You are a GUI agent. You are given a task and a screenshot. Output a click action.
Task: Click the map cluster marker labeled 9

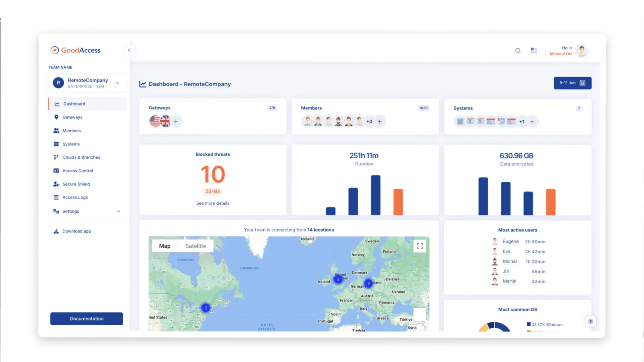coord(368,283)
